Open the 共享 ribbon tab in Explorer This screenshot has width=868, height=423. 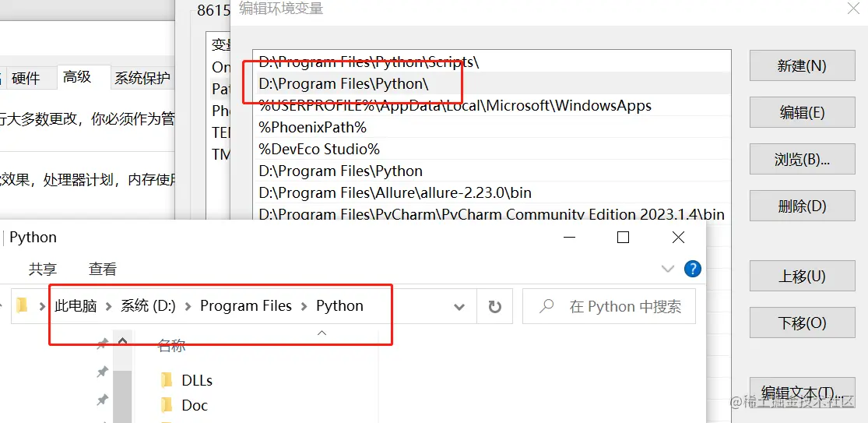43,269
